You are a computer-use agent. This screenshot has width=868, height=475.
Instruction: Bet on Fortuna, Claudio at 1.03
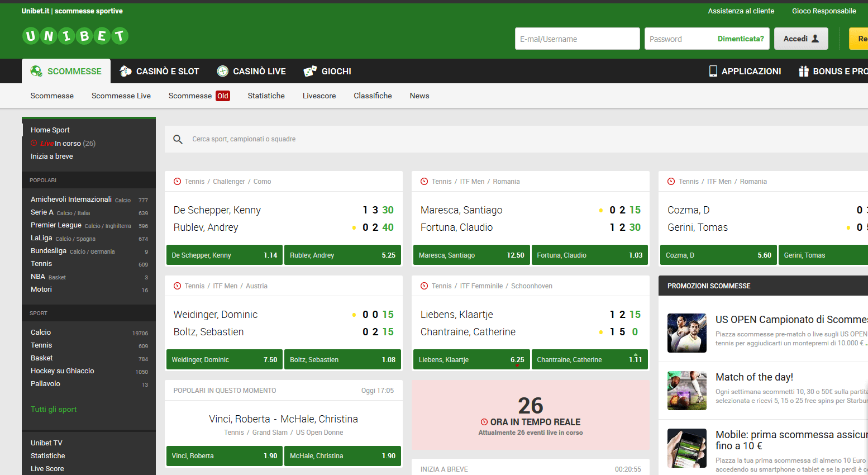[590, 255]
